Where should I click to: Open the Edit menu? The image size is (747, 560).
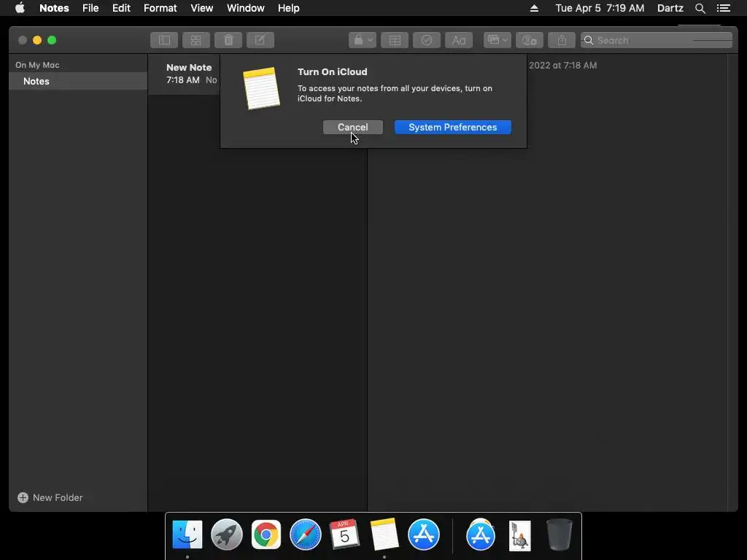point(121,8)
